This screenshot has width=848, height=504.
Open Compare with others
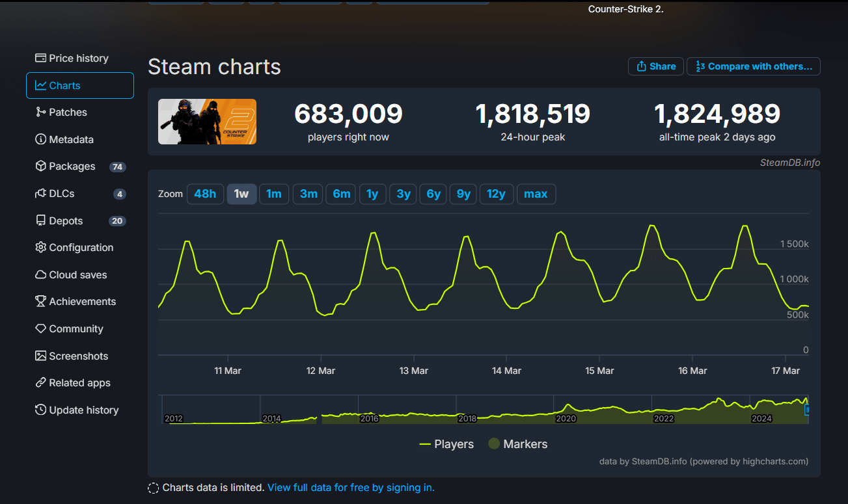coord(754,66)
